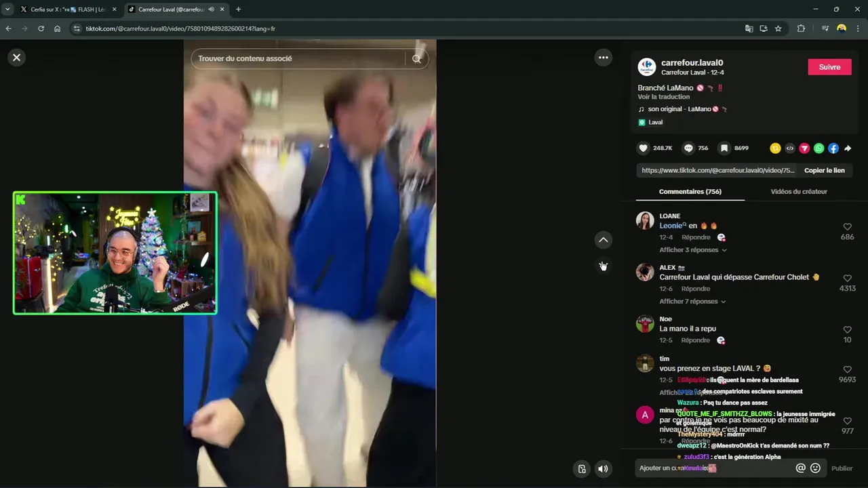Send to friends with pink paper-plane icon
Screen dimensions: 868x488
click(x=804, y=148)
